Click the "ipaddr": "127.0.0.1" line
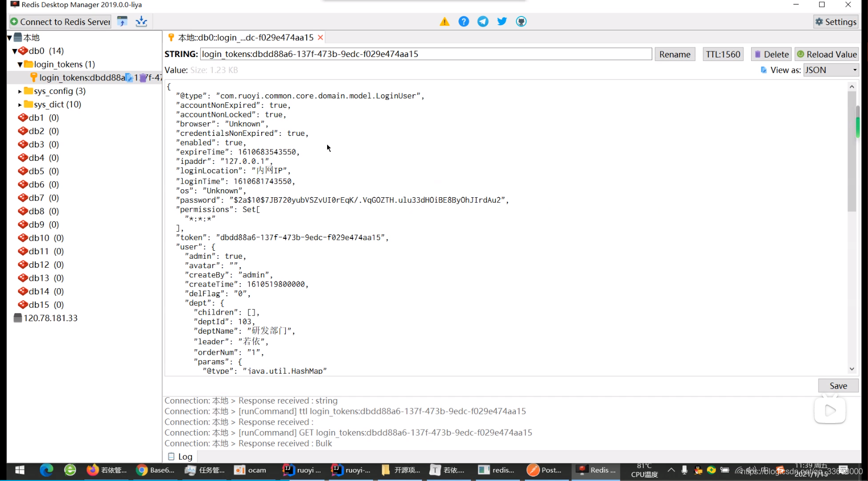 (x=224, y=161)
